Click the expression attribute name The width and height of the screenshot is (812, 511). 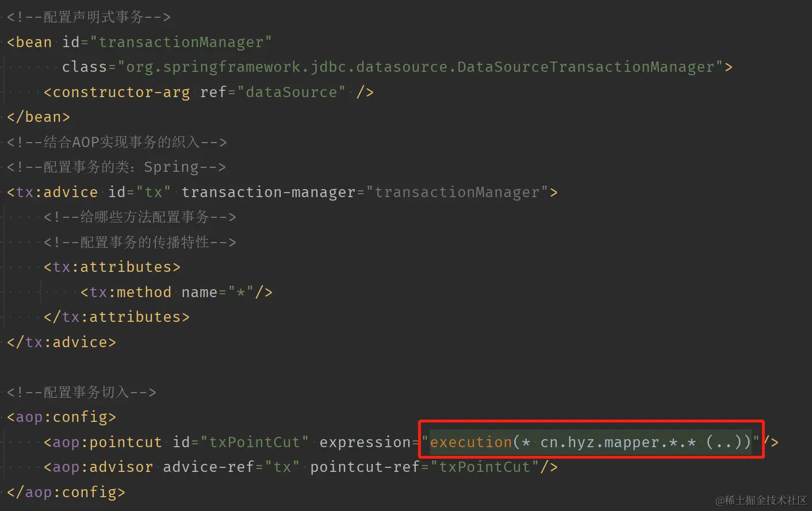tap(365, 442)
